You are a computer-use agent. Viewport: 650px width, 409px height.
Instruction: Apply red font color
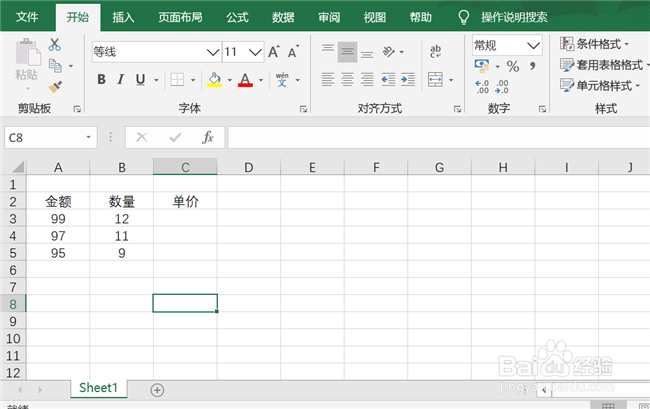point(245,79)
